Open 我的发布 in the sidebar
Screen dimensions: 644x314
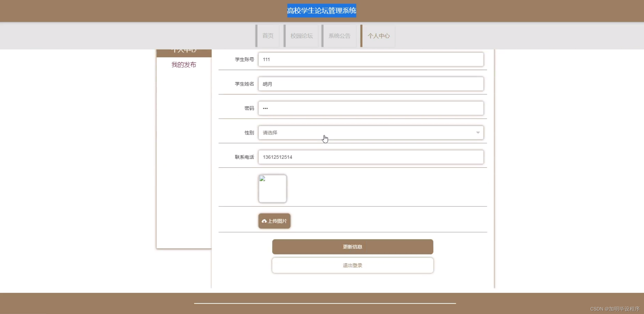point(184,65)
